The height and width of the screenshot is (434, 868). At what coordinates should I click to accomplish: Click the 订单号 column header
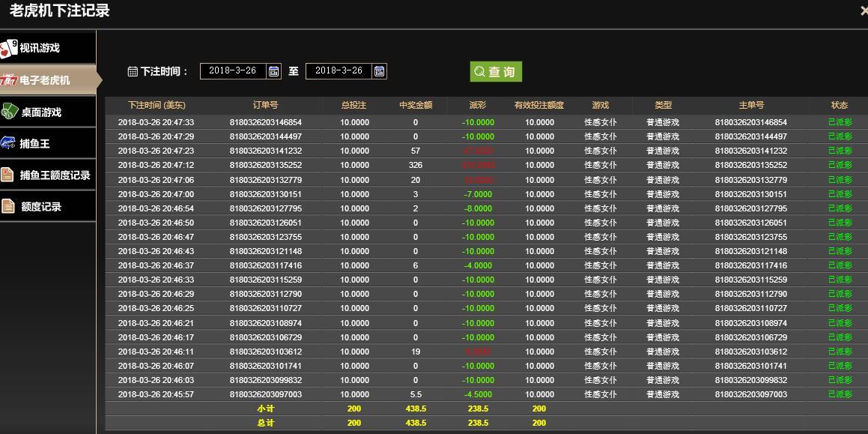click(265, 106)
